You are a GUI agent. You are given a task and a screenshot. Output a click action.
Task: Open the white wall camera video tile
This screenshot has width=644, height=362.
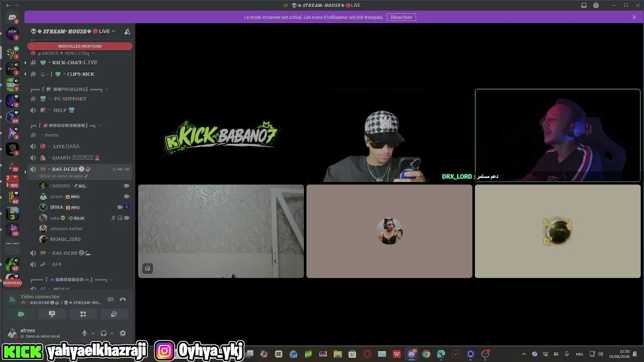click(x=221, y=231)
